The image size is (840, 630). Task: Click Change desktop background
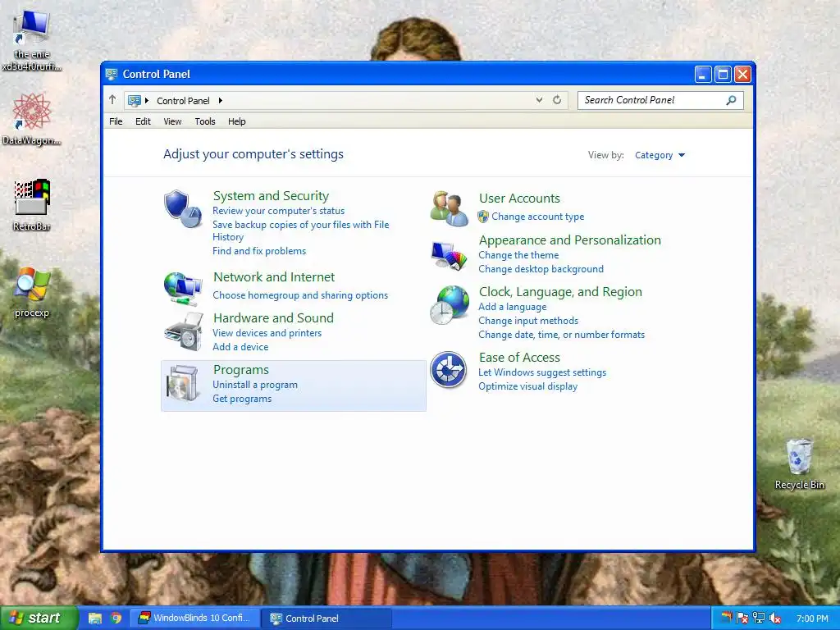[541, 269]
